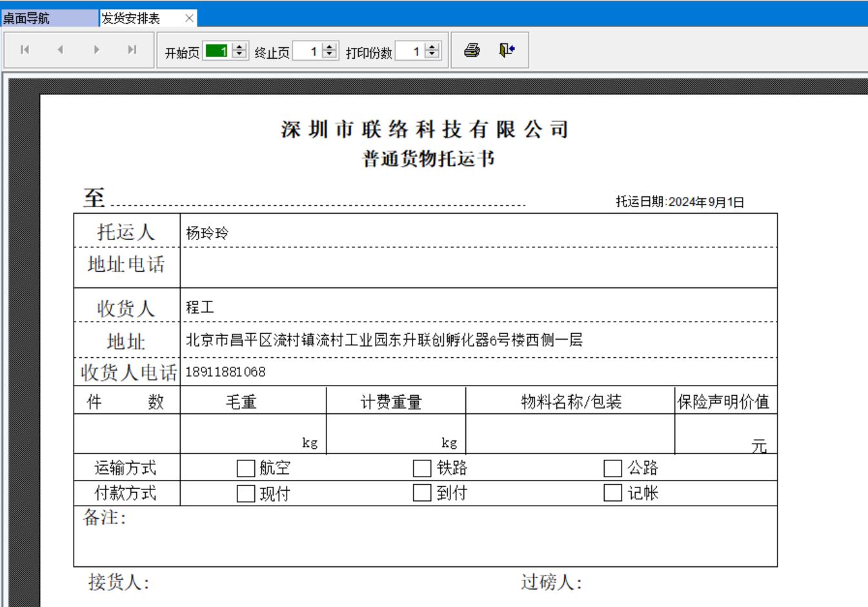Click the printer icon to print

click(472, 50)
